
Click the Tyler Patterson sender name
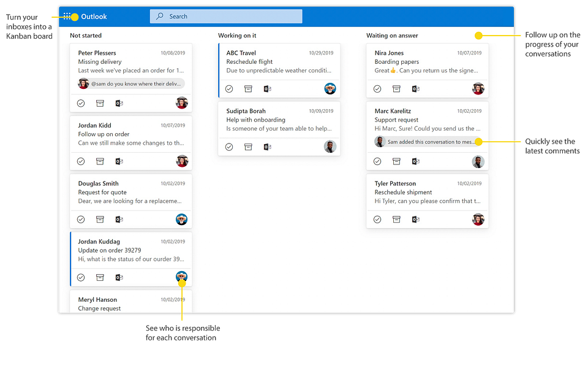[x=395, y=183]
